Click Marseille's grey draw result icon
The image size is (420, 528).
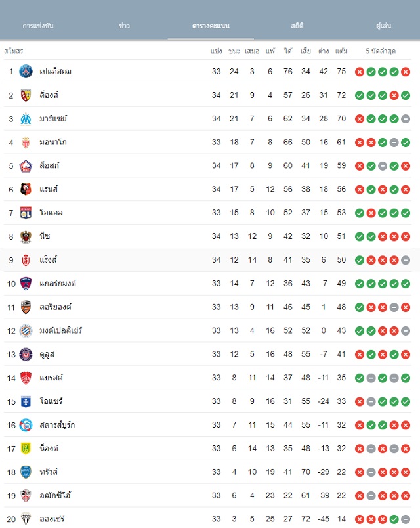(406, 119)
